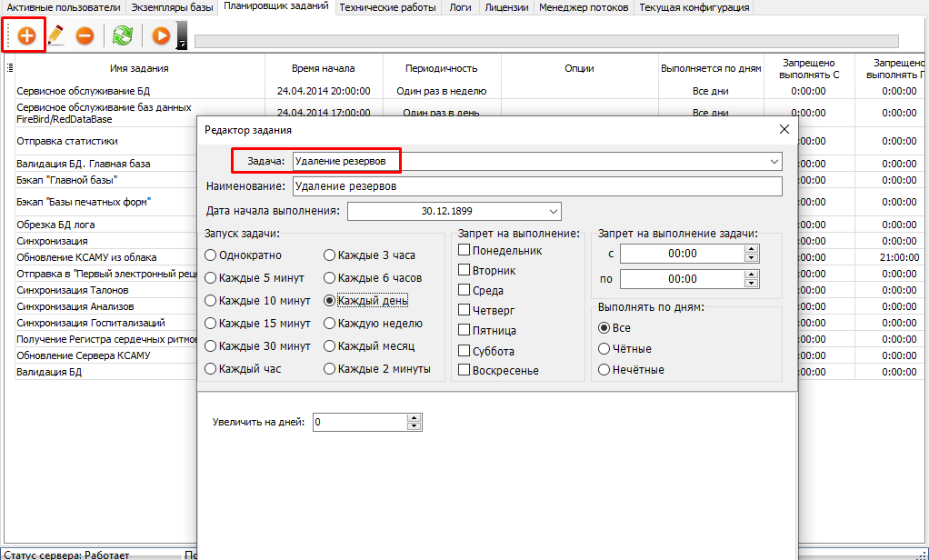This screenshot has width=929, height=560.
Task: Open the Дата начала выполнения date picker
Action: tap(554, 211)
